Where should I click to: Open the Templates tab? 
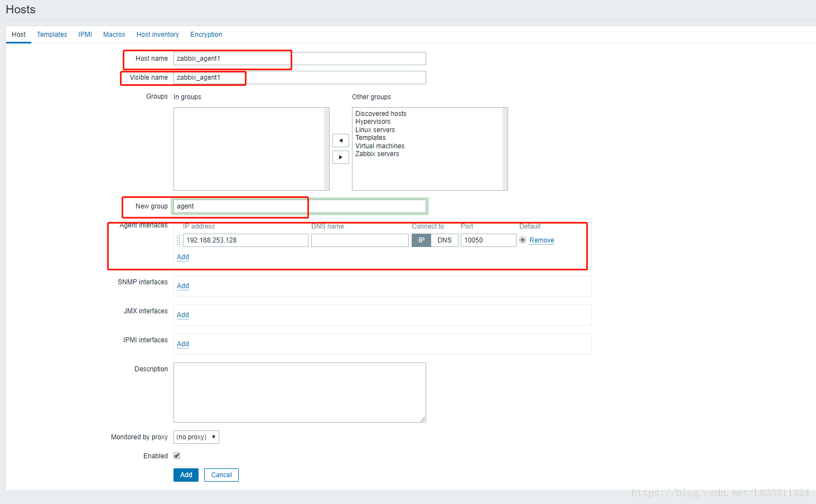click(52, 35)
